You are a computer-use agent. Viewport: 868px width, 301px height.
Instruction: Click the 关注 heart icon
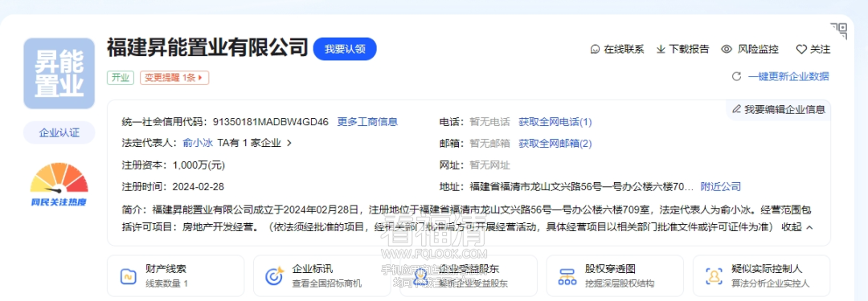801,49
